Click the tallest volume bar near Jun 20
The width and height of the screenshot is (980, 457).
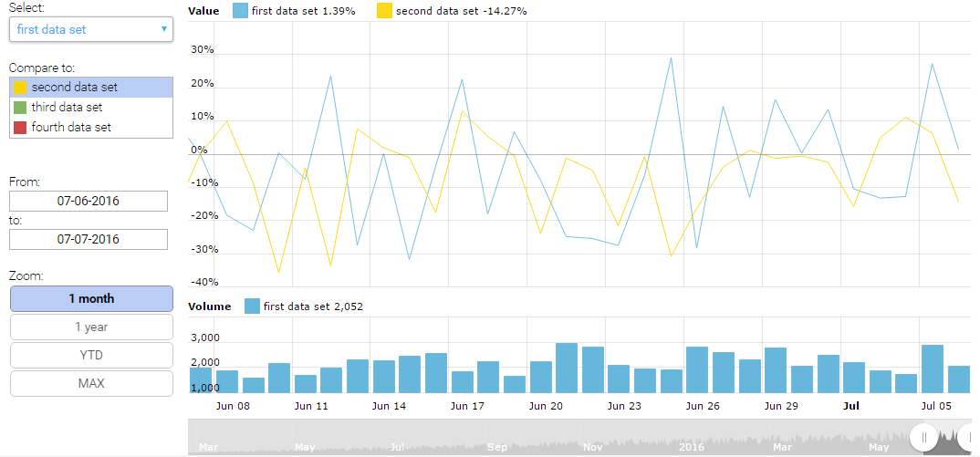[x=567, y=368]
